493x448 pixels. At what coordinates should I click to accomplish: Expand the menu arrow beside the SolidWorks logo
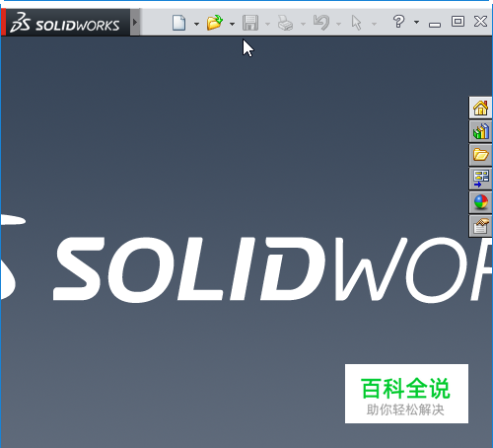[135, 23]
